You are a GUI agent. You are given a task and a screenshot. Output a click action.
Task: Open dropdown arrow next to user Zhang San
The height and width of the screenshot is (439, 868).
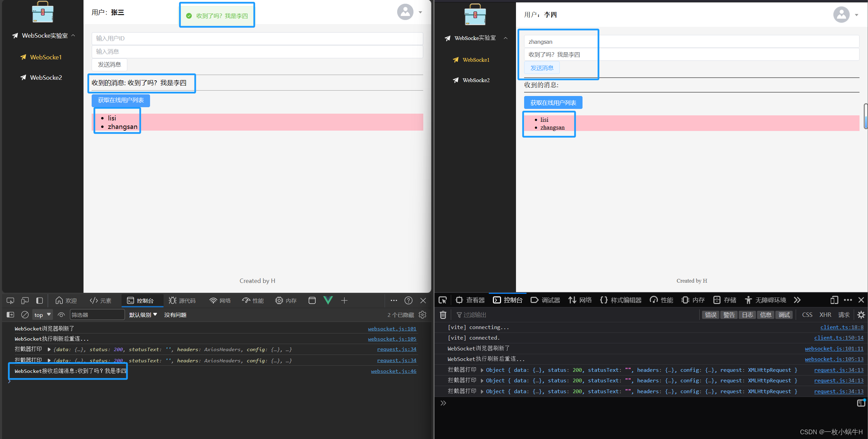pos(421,12)
